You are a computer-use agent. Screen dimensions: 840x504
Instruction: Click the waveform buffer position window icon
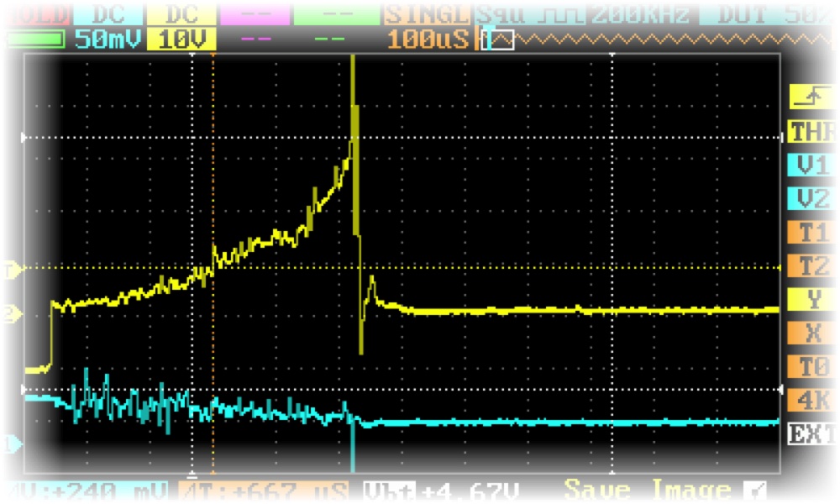click(x=497, y=39)
